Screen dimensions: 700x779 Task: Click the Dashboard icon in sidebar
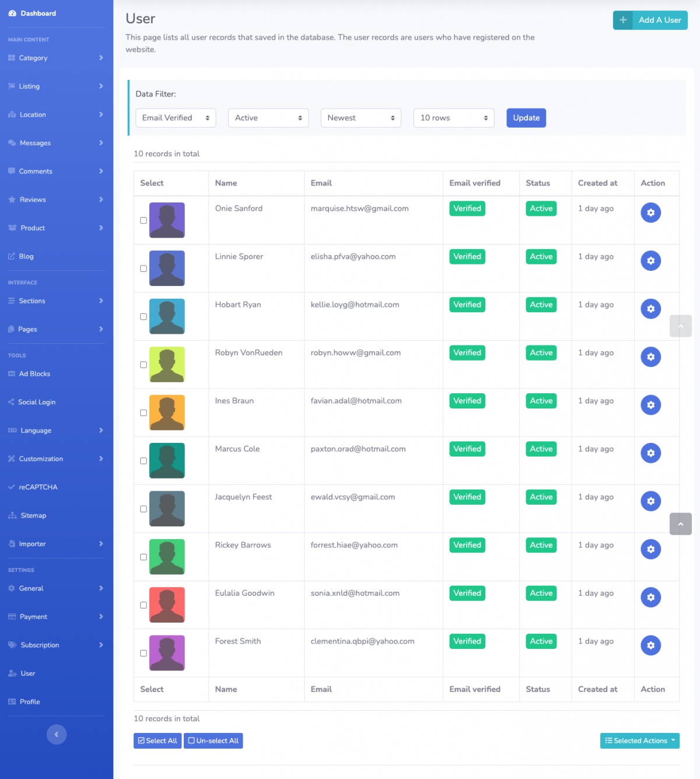(12, 13)
